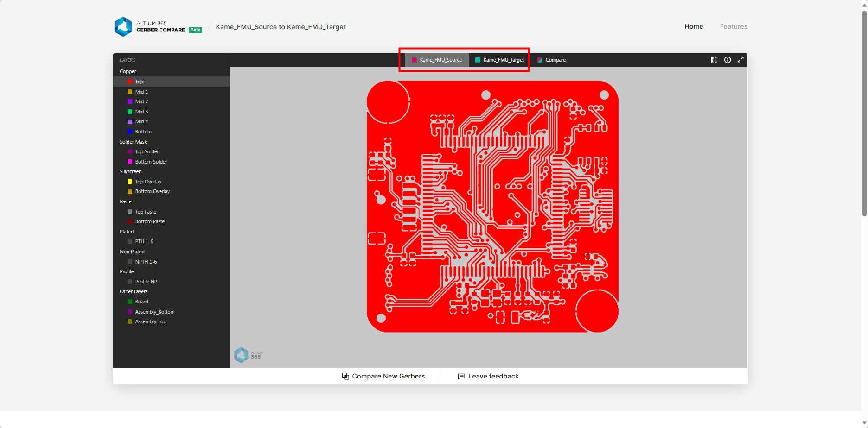Click the Altium 365 Gerber Compare logo
Screen dimensions: 868x428
pyautogui.click(x=123, y=27)
